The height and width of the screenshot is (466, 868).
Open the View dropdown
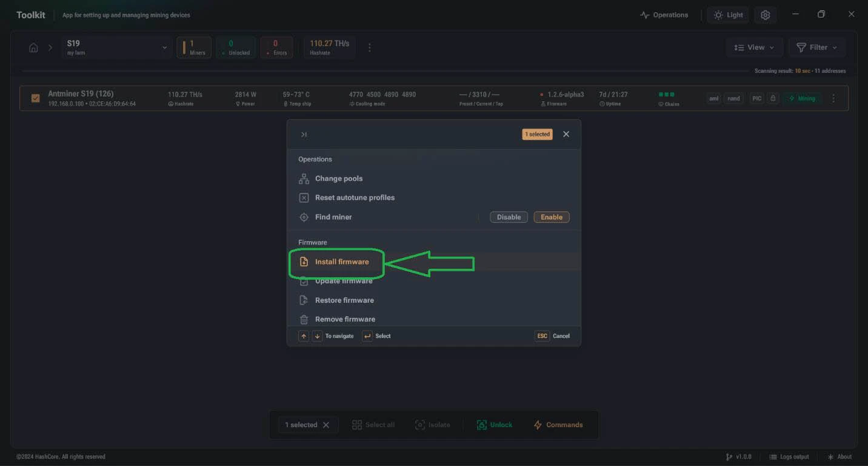point(753,47)
